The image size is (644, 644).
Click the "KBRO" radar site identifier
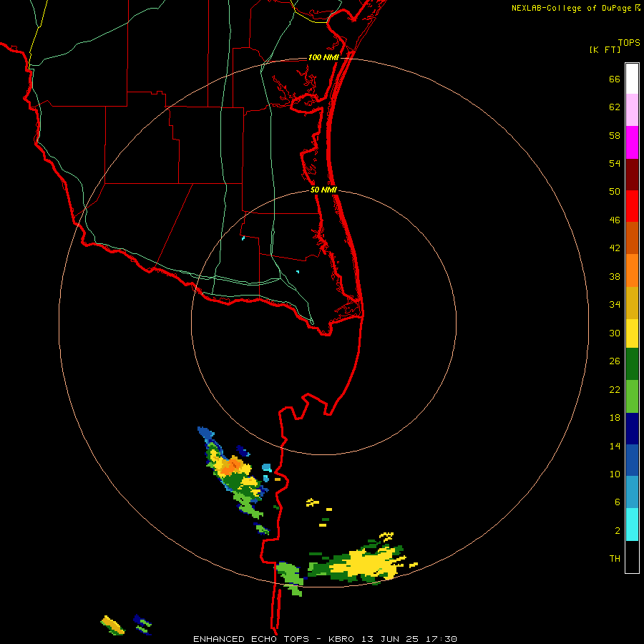tap(343, 639)
